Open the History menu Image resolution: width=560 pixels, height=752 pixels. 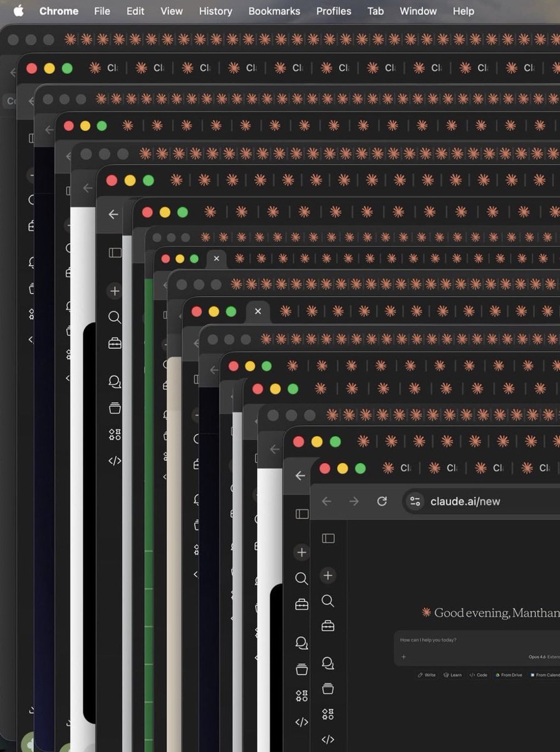pyautogui.click(x=215, y=11)
